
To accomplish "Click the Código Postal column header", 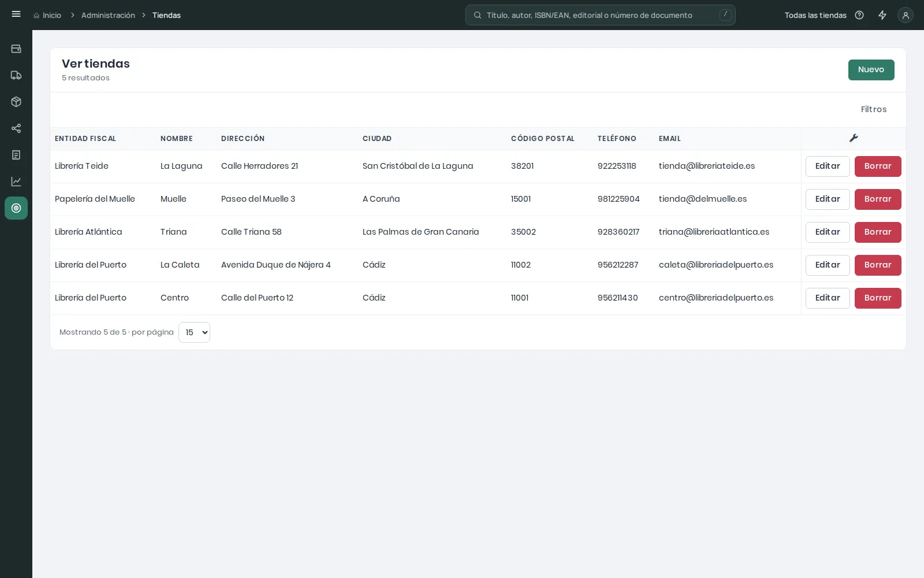I will (x=542, y=139).
